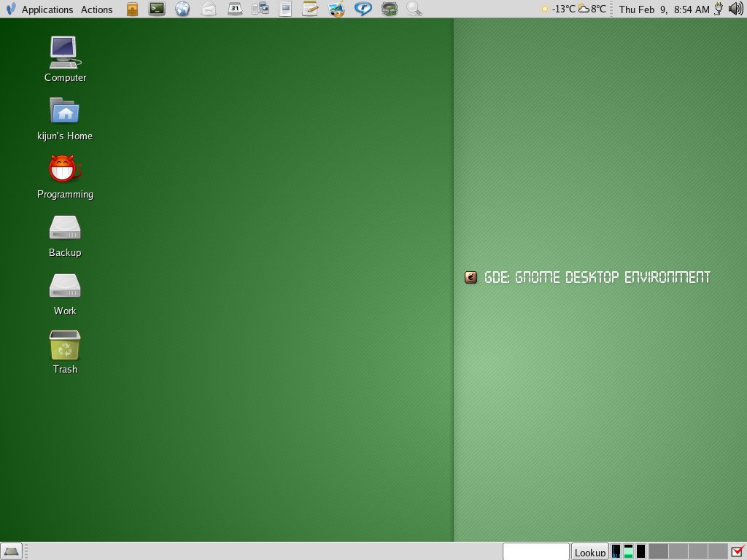
Task: Open the image editor launcher
Action: [x=336, y=9]
